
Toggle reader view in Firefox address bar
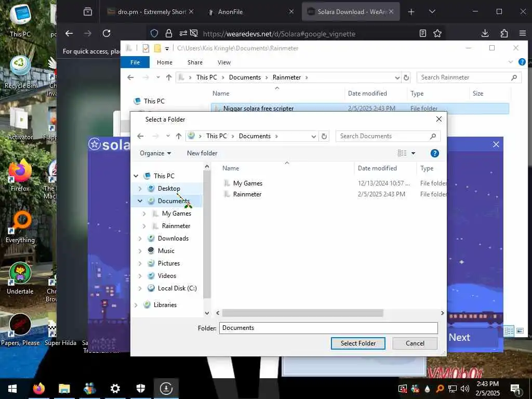(x=423, y=33)
